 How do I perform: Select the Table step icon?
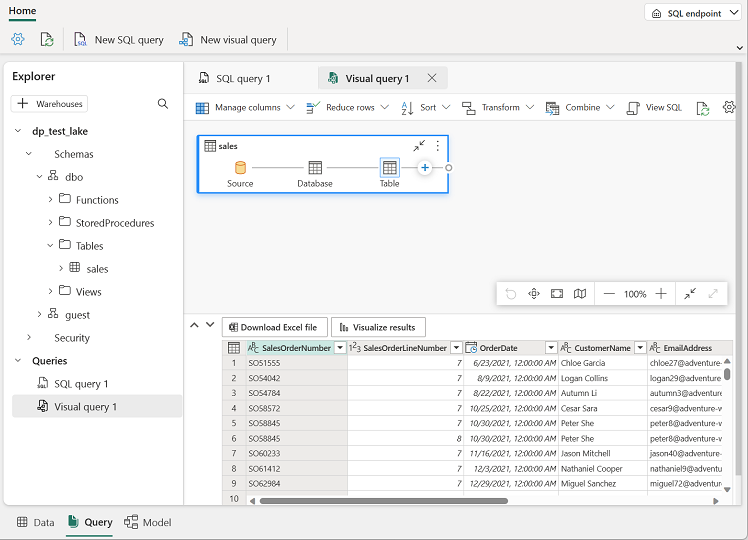(x=390, y=167)
